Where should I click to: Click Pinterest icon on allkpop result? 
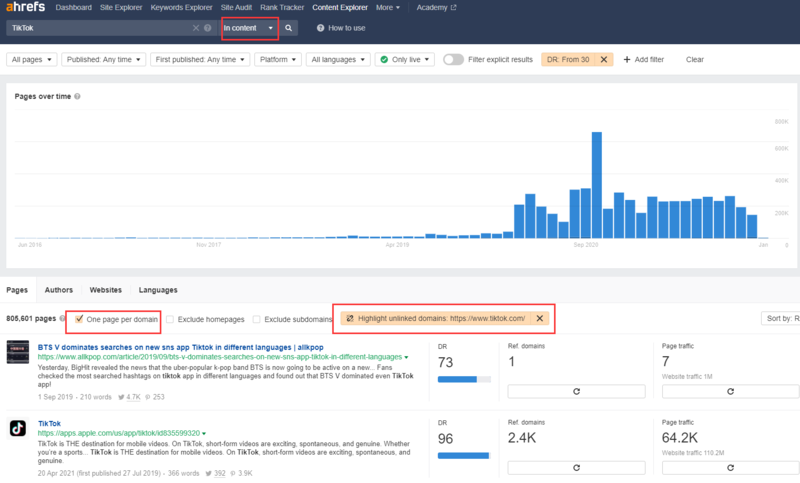click(x=148, y=397)
